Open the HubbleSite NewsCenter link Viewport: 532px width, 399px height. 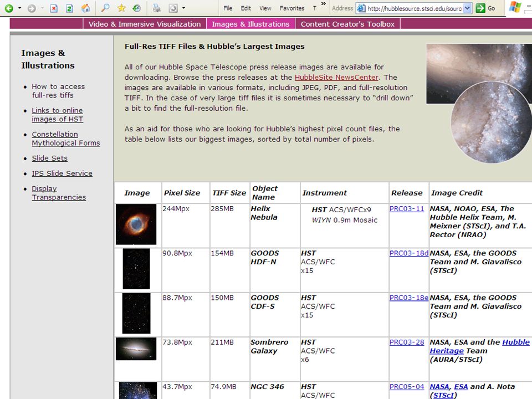click(336, 78)
